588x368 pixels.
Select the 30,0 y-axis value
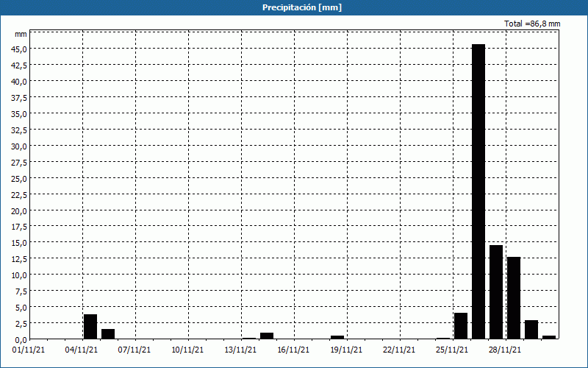(x=19, y=146)
